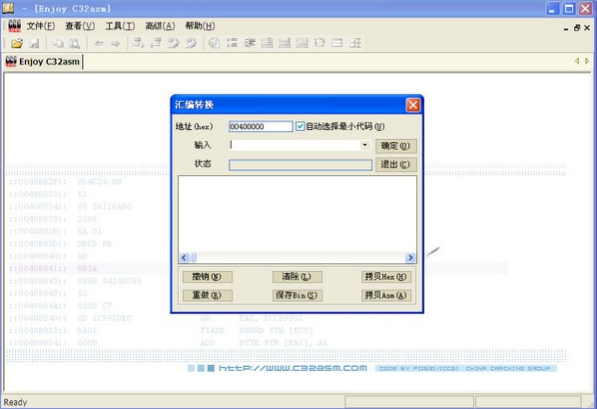The height and width of the screenshot is (409, 597).
Task: Open the 帮助(H) menu
Action: 200,26
